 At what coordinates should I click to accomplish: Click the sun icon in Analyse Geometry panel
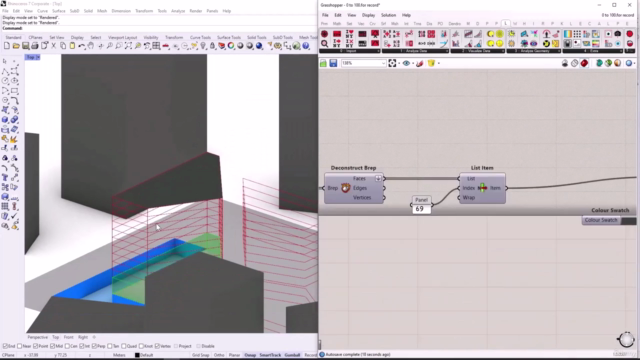[x=512, y=43]
